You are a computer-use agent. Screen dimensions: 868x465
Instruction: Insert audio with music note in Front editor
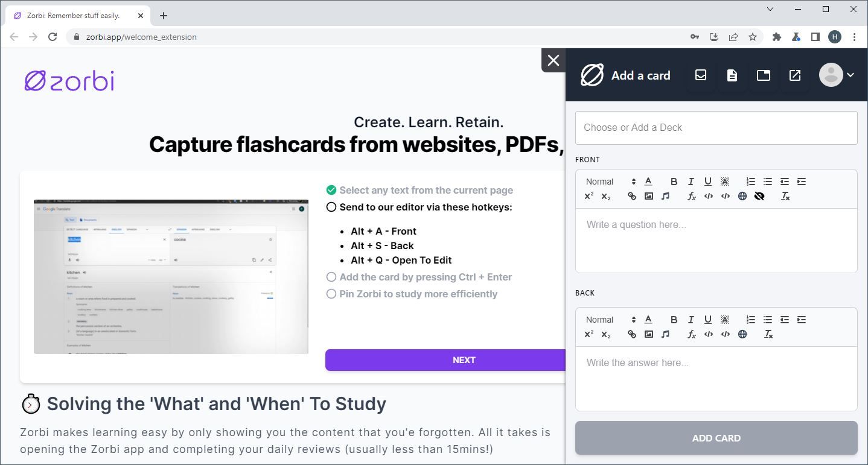[x=666, y=196]
